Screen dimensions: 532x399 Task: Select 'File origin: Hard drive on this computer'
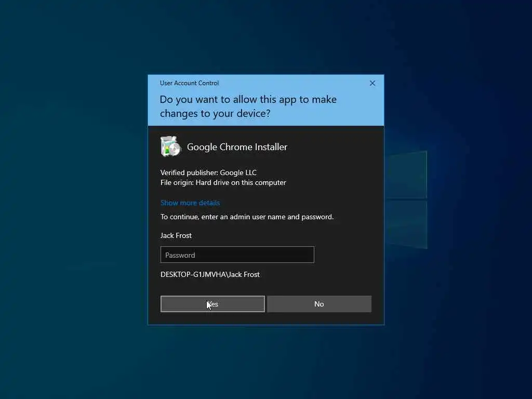coord(223,182)
